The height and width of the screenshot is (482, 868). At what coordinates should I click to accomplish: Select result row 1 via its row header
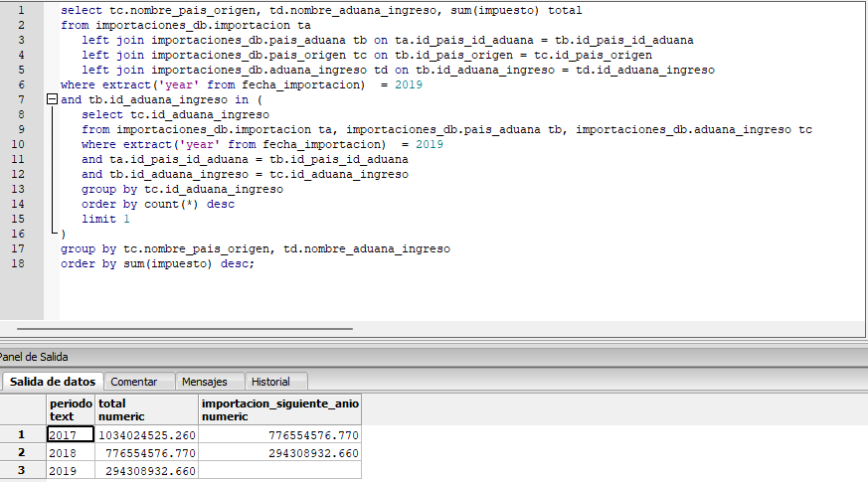point(23,434)
